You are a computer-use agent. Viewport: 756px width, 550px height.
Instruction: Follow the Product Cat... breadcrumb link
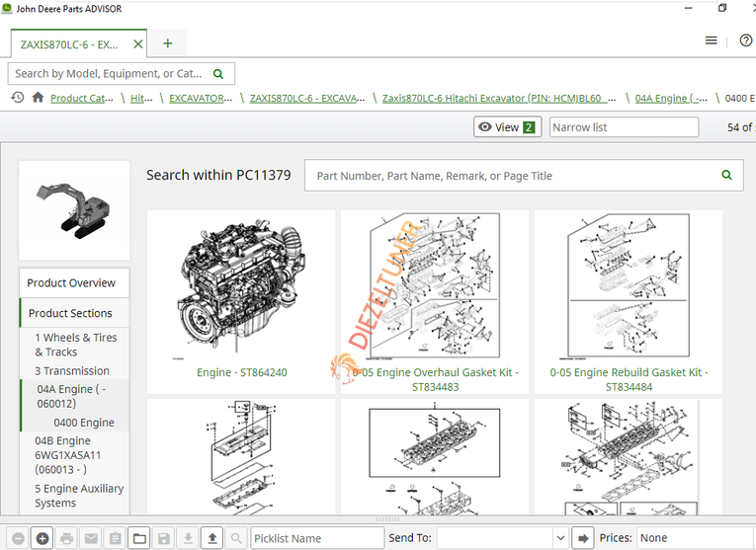[x=82, y=98]
